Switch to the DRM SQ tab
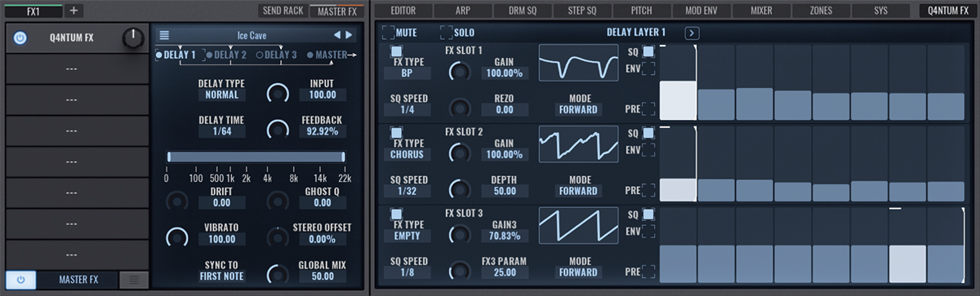The image size is (980, 296). (x=522, y=11)
